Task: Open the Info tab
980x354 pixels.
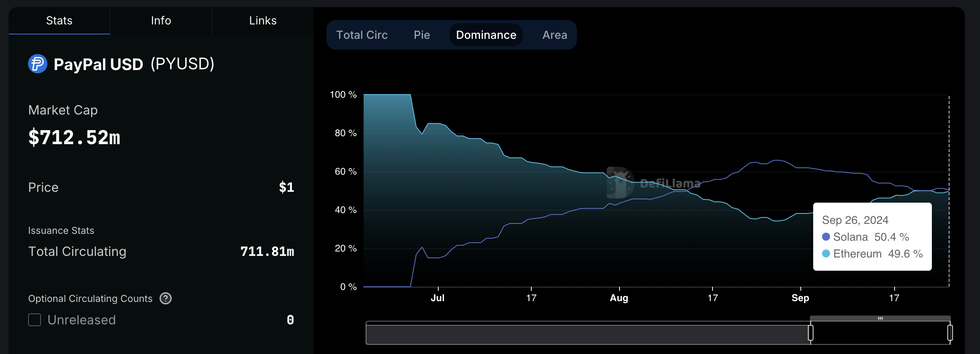Action: coord(161,20)
